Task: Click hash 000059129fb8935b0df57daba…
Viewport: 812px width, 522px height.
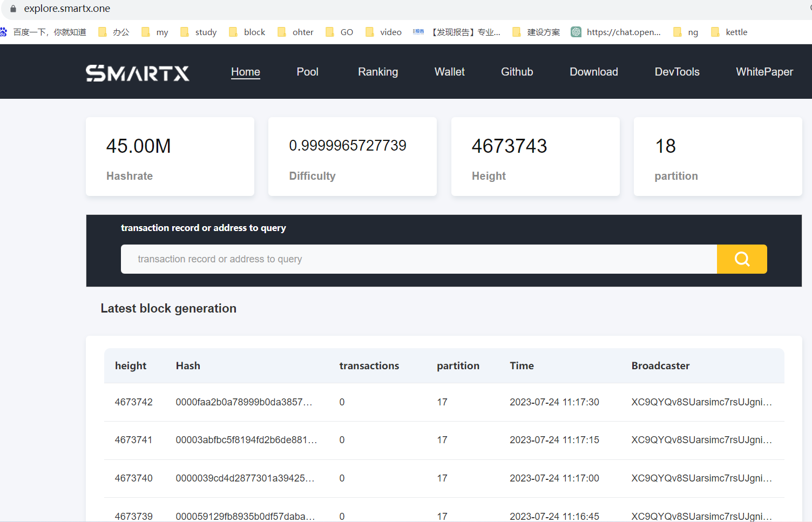Action: coord(246,516)
